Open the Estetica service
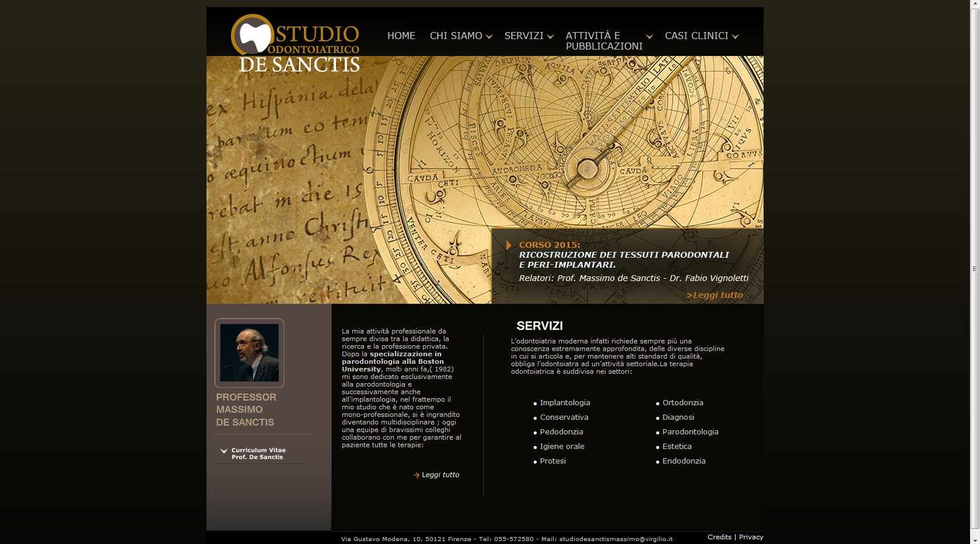Screen dimensions: 980x544 pos(677,447)
